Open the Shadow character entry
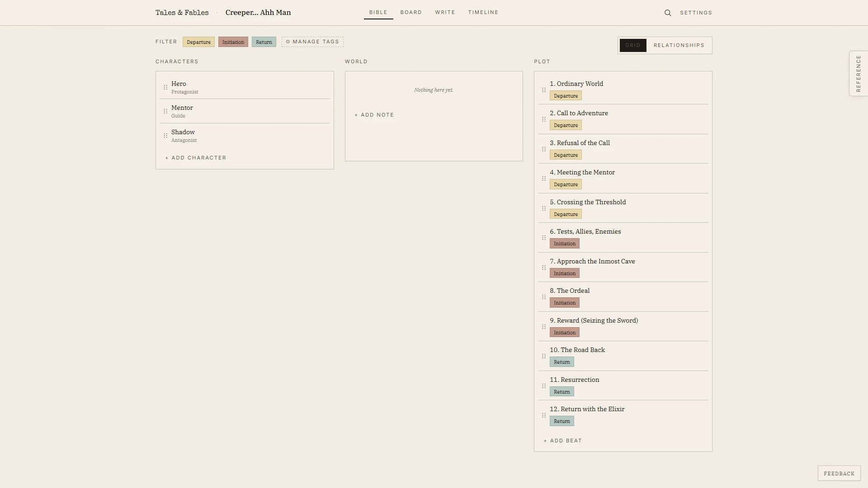 point(245,136)
